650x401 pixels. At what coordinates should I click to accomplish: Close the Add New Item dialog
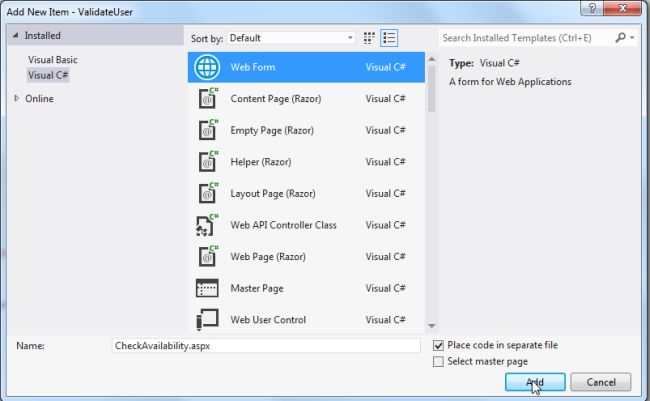click(622, 8)
